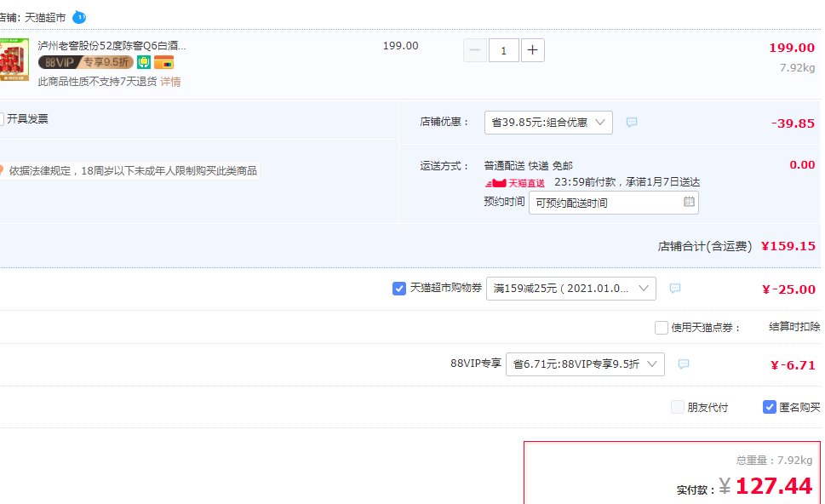Enable the 使用天猫点券 checkbox
This screenshot has height=504, width=825.
662,328
